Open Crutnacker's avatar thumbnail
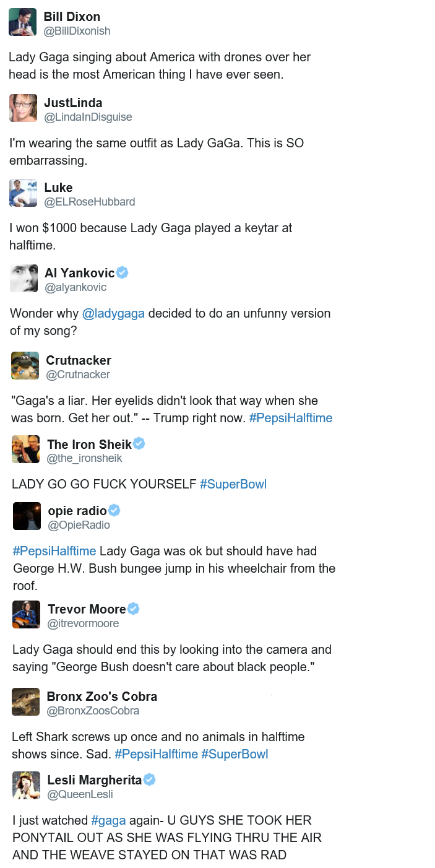 pos(25,365)
